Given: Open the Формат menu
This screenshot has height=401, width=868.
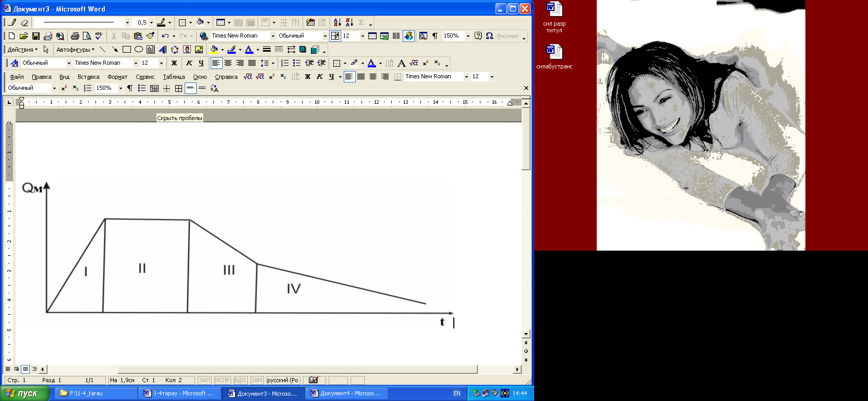Looking at the screenshot, I should pos(117,77).
